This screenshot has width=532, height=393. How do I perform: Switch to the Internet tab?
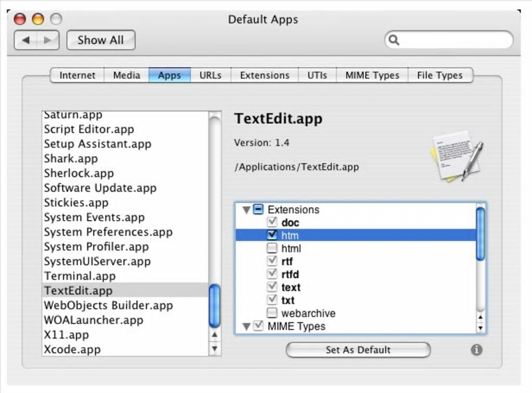[x=77, y=75]
